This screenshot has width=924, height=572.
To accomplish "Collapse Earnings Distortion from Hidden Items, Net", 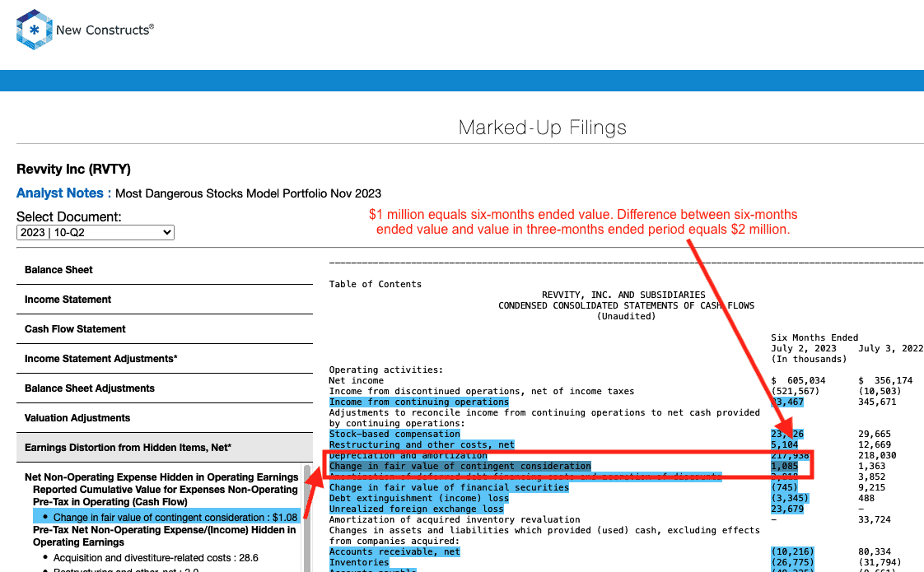I will pos(165,448).
